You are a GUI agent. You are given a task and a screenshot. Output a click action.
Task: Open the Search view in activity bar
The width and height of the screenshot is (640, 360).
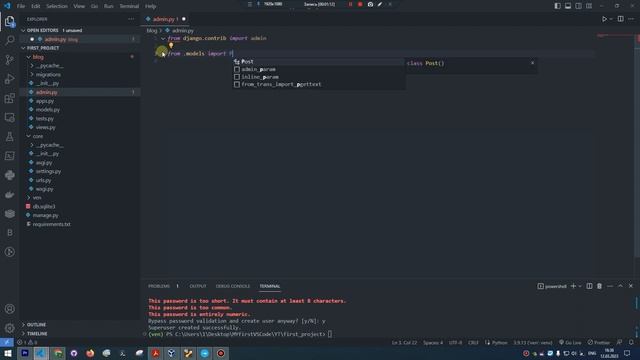(x=9, y=40)
